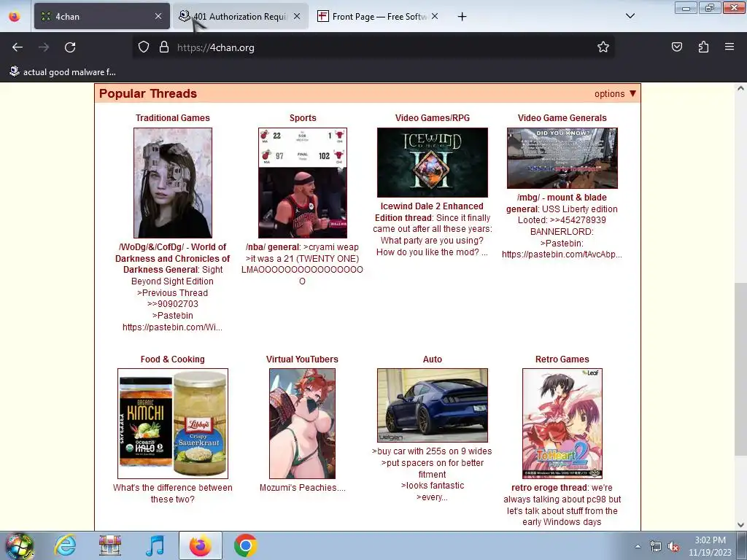Close the 4chan tab

(x=158, y=16)
